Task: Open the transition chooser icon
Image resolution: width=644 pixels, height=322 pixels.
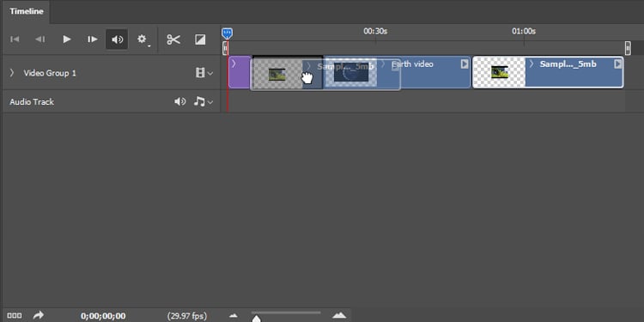Action: click(x=200, y=39)
